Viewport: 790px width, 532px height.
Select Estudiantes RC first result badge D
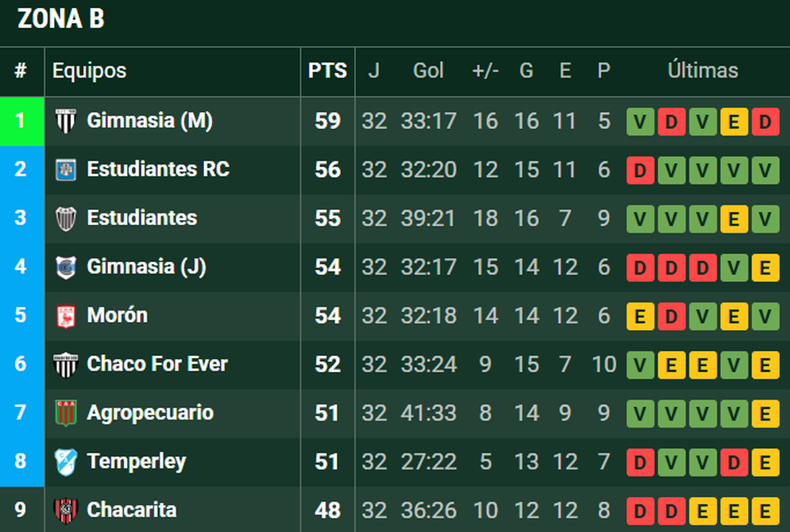click(x=640, y=171)
